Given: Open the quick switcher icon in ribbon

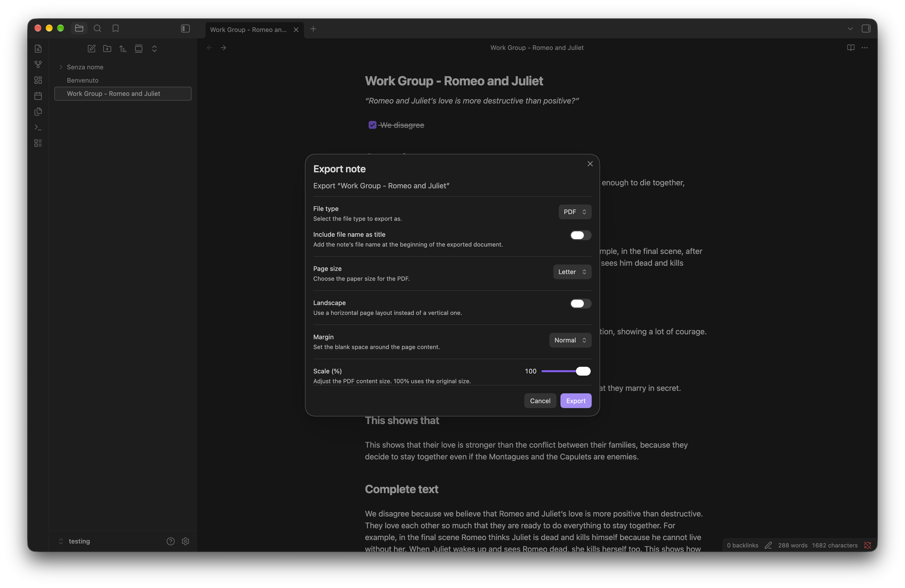Looking at the screenshot, I should (38, 49).
